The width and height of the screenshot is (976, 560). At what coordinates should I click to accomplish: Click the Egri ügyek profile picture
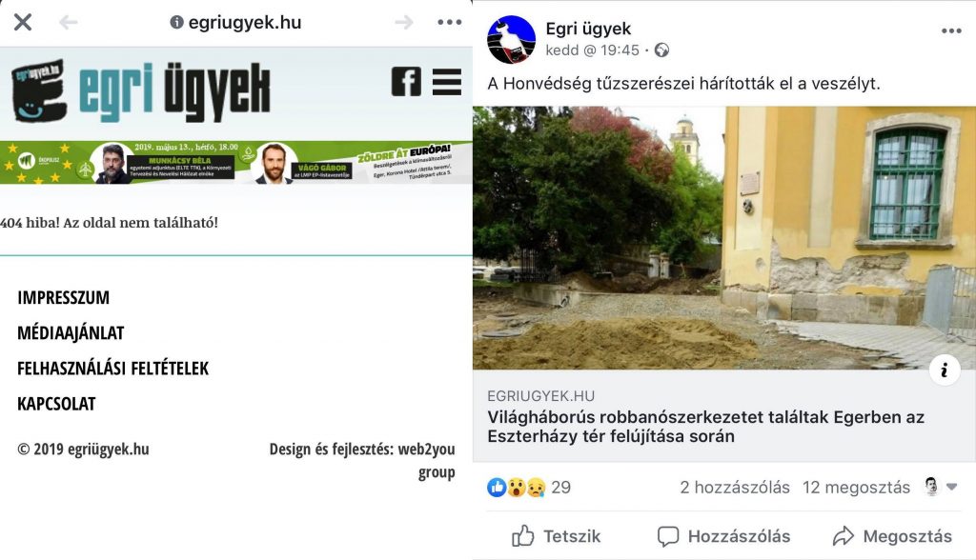coord(511,40)
